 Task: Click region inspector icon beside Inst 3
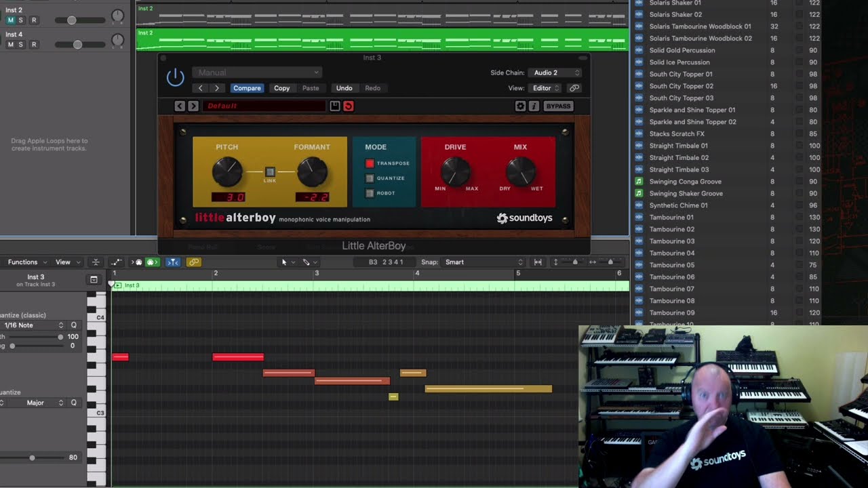(94, 280)
